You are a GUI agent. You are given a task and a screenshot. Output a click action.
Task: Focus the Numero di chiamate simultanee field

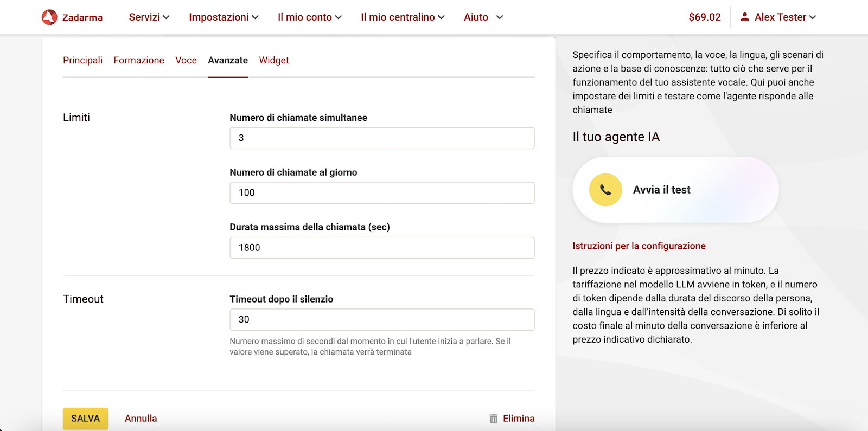pos(382,138)
